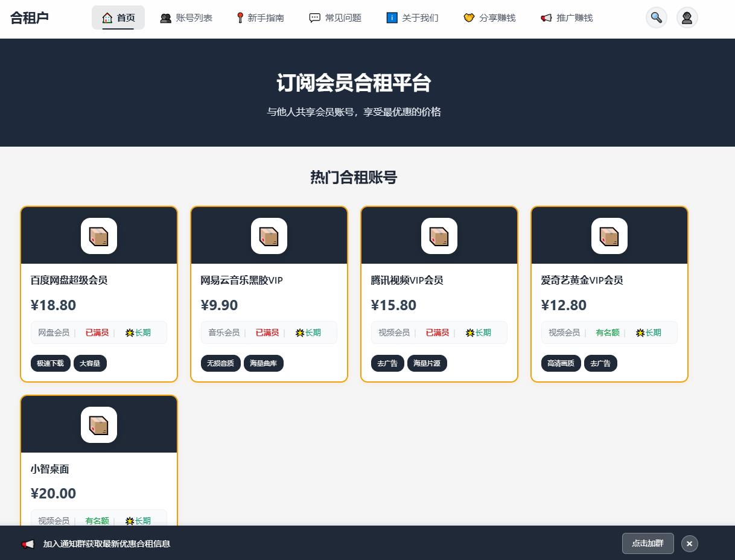Open 关于我们 page
This screenshot has height=560, width=735.
click(x=412, y=17)
